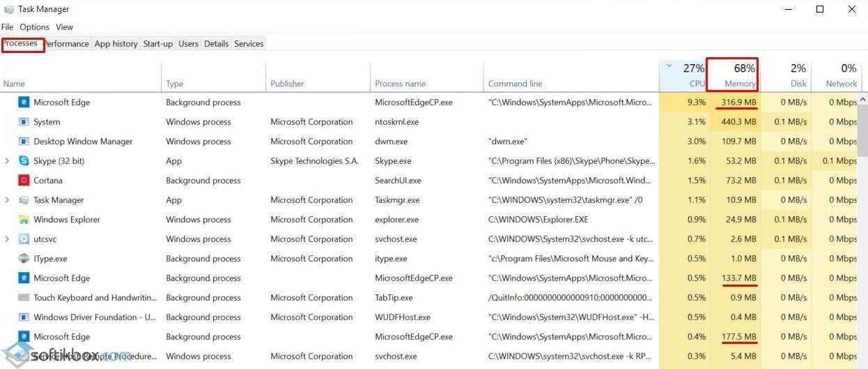Click the Cortana process icon

[x=24, y=181]
